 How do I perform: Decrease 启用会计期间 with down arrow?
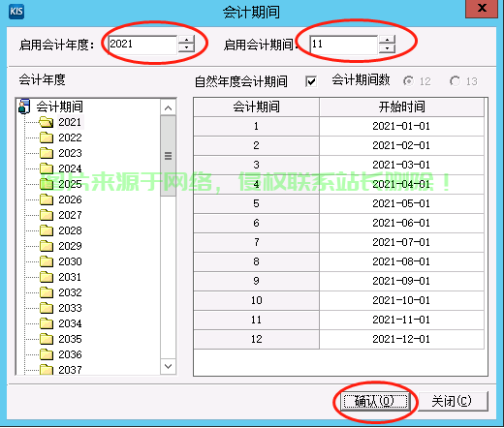[x=387, y=48]
